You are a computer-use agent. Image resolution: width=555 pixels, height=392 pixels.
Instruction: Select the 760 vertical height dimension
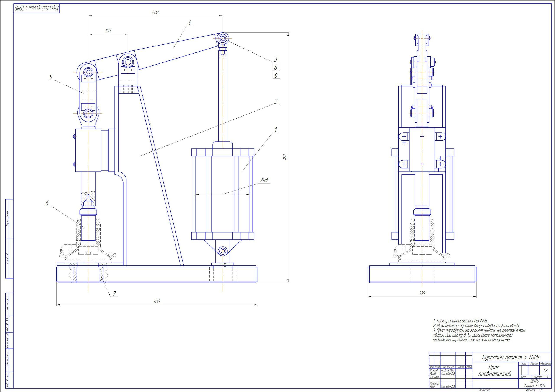click(284, 157)
